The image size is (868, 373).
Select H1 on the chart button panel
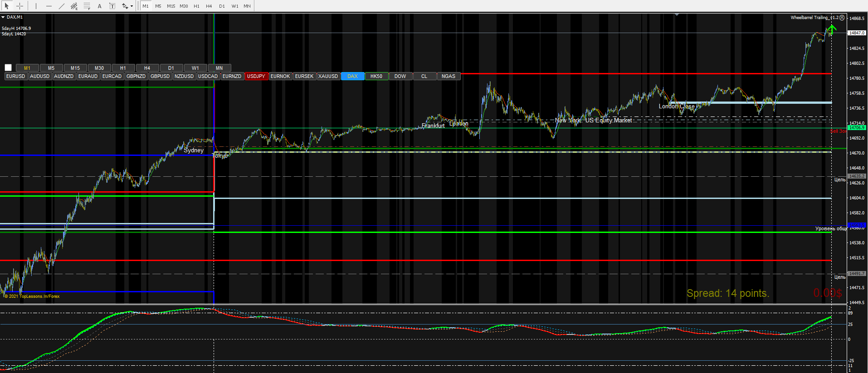tap(123, 68)
